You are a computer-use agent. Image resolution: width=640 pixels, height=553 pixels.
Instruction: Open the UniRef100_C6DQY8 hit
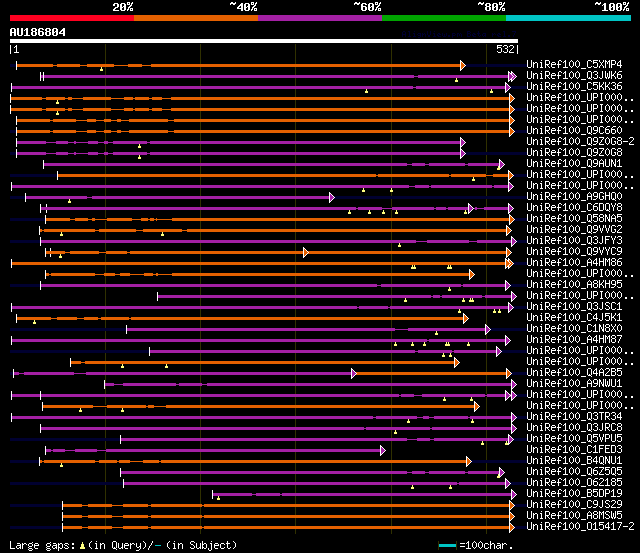[574, 208]
